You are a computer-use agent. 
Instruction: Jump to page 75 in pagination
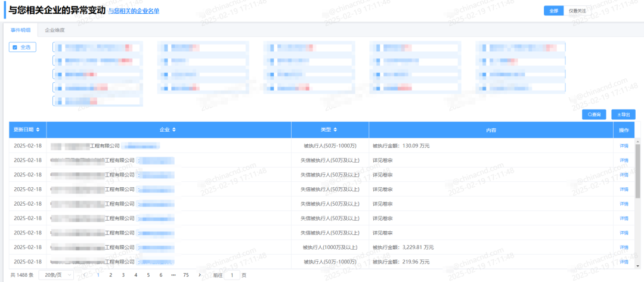tap(186, 275)
